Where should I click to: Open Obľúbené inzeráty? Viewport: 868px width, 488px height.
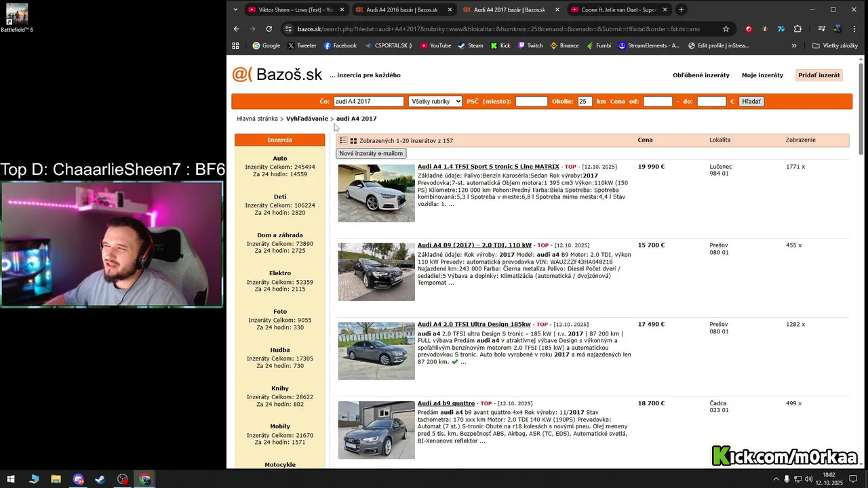click(701, 75)
